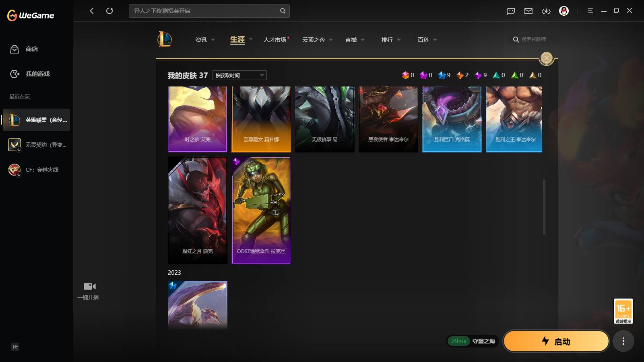The image size is (644, 362).
Task: Click the WeGame logo
Action: tap(31, 15)
